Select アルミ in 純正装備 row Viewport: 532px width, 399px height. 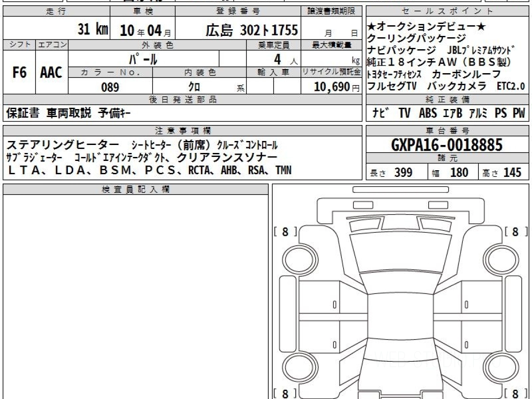click(478, 113)
